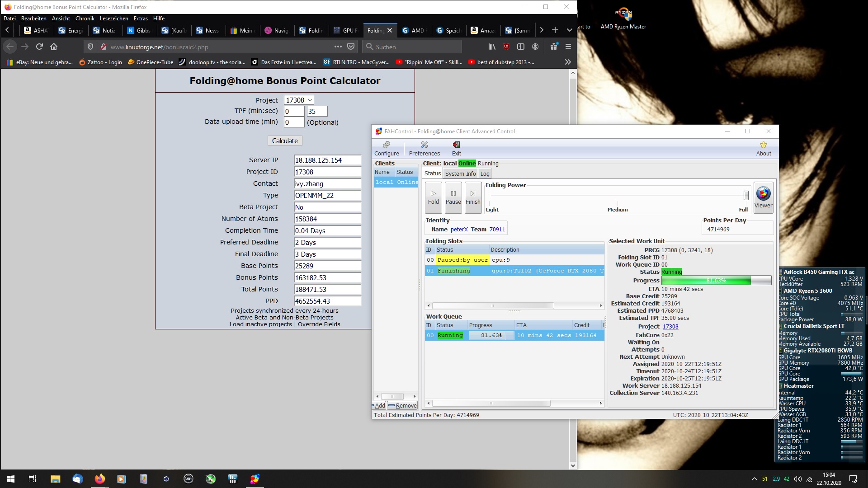Click the Folding Power slider handle
Viewport: 868px width, 488px height.
[746, 195]
